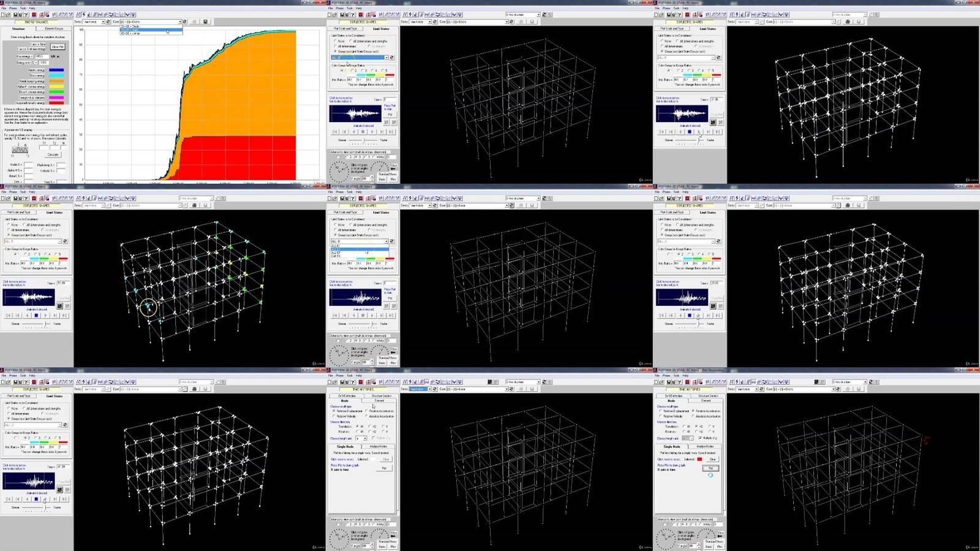The image size is (980, 551).
Task: Click green save icon beside Case dropdown in Energy Balance window
Action: [x=205, y=21]
